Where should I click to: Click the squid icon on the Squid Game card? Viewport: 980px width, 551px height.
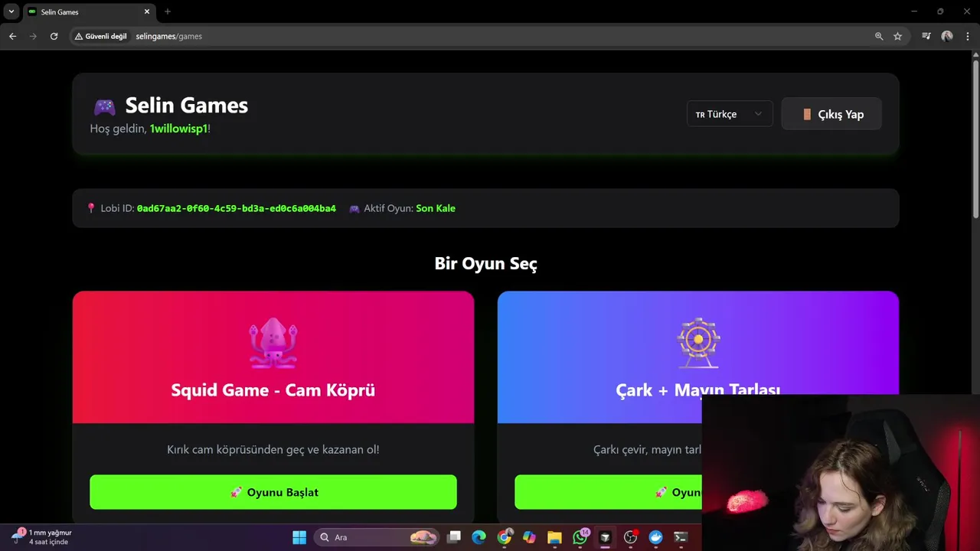(x=273, y=344)
